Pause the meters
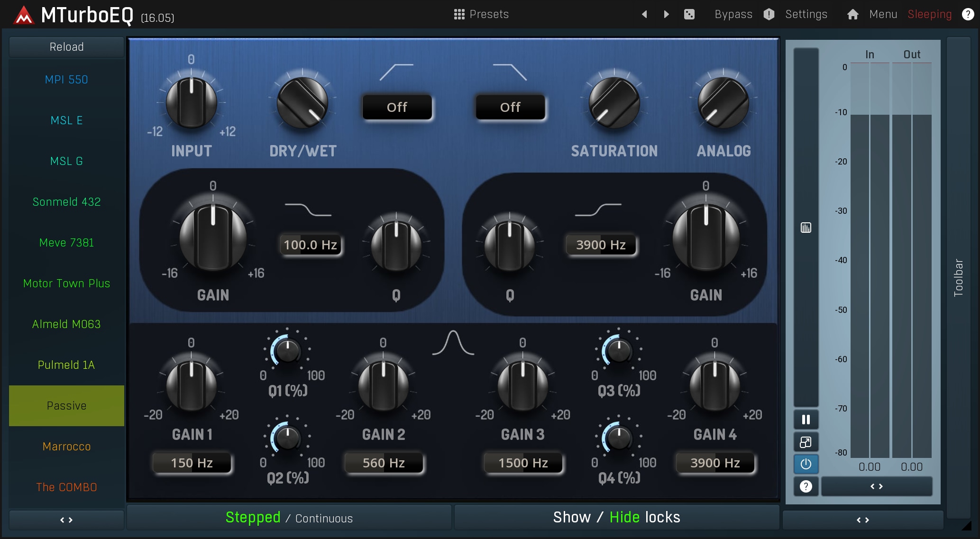The width and height of the screenshot is (980, 539). click(x=806, y=420)
